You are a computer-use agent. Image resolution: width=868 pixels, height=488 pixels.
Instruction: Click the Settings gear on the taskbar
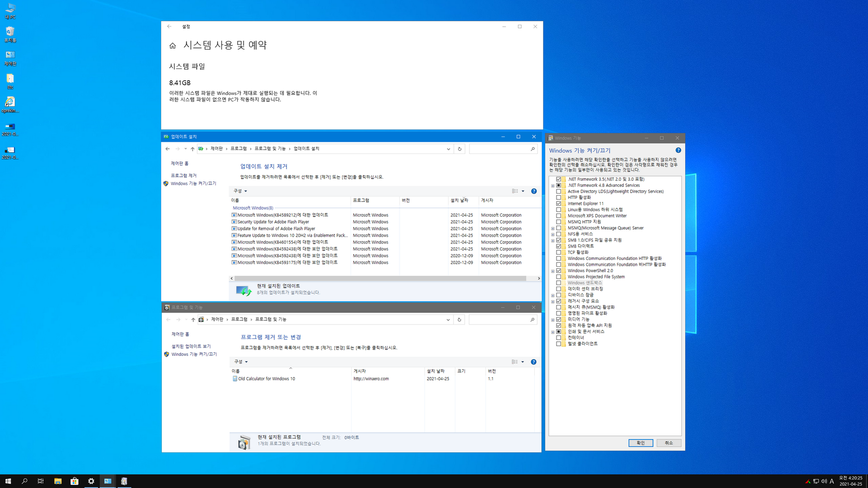pos(91,481)
